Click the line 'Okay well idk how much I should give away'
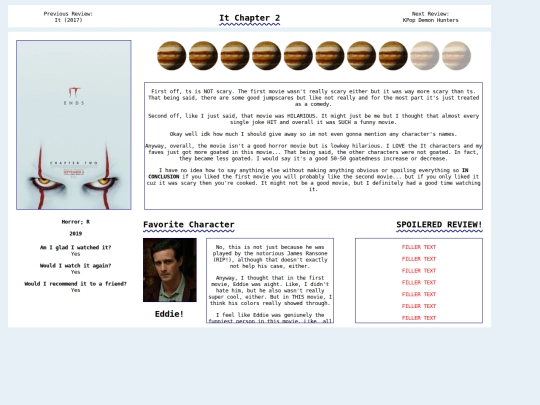Viewport: 540px width, 405px height. click(x=313, y=134)
